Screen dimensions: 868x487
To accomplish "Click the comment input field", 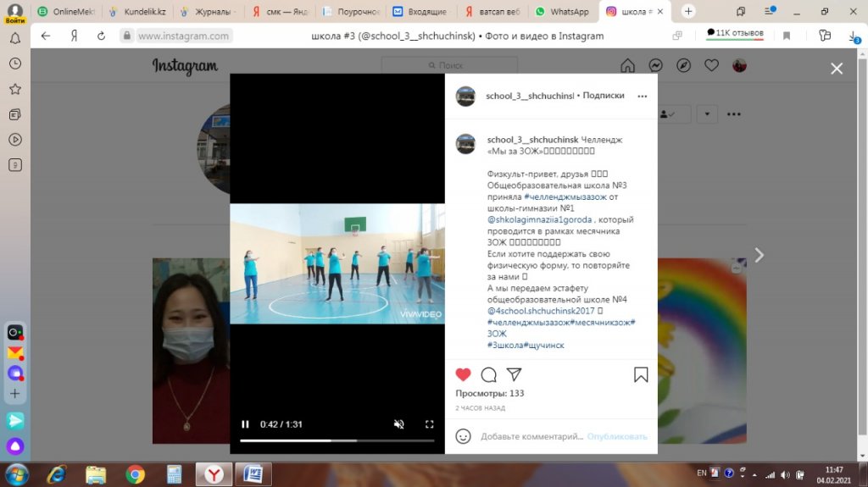I will (531, 436).
